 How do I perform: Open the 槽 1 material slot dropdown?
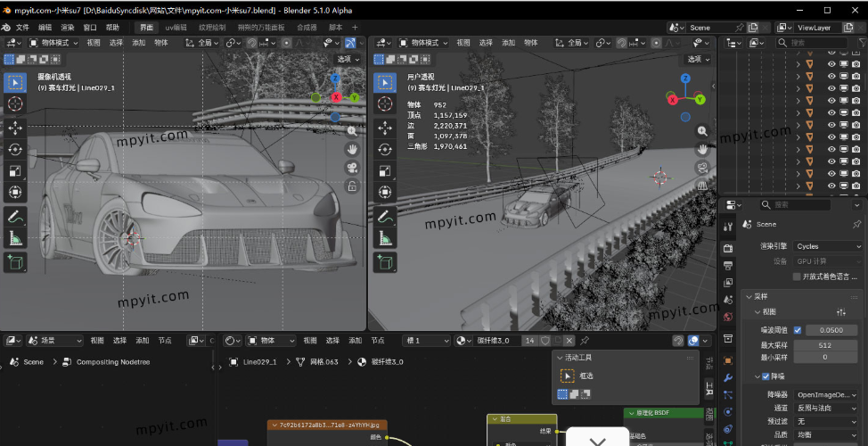click(427, 341)
